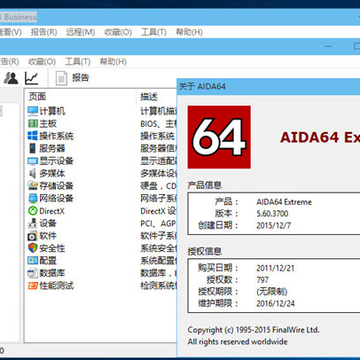Click the 显示设备 display icon
The image size is (360, 360).
tap(33, 161)
